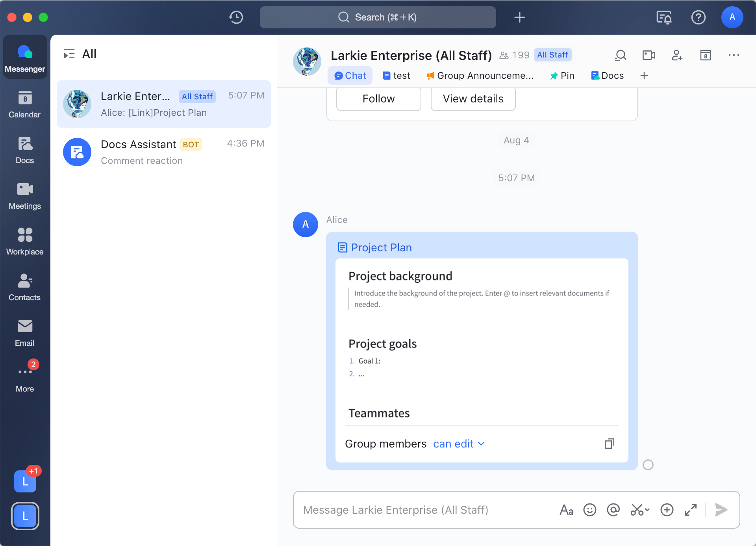The image size is (756, 546).
Task: Copy the Project Plan link icon
Action: point(609,444)
